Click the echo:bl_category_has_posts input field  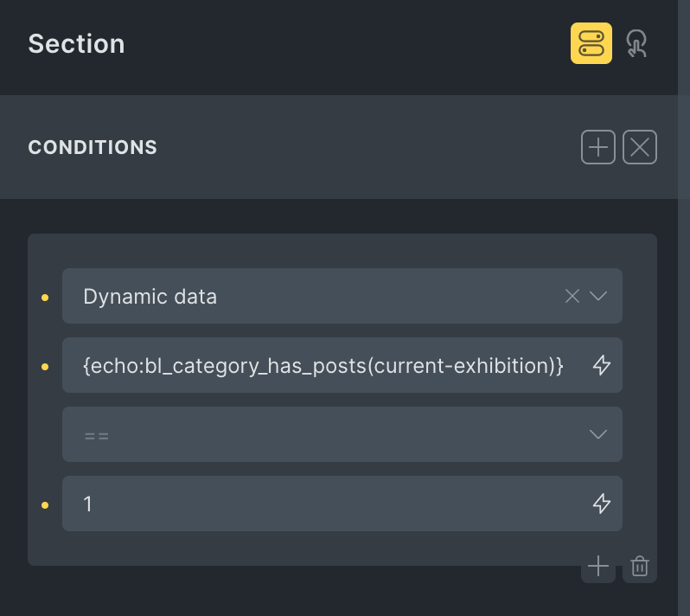tap(323, 365)
